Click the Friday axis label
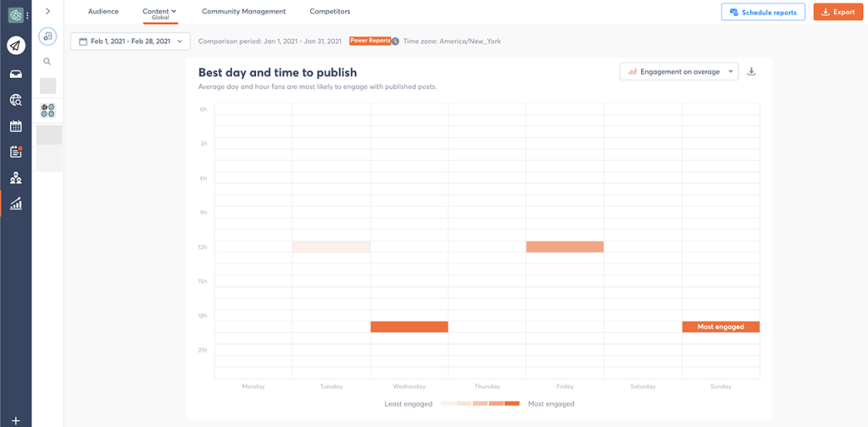 click(565, 386)
